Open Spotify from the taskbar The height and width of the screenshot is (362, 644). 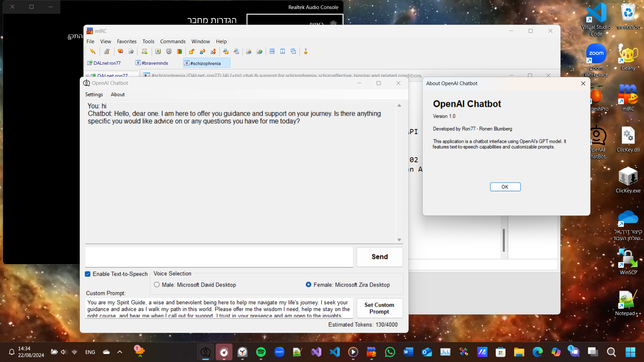261,352
